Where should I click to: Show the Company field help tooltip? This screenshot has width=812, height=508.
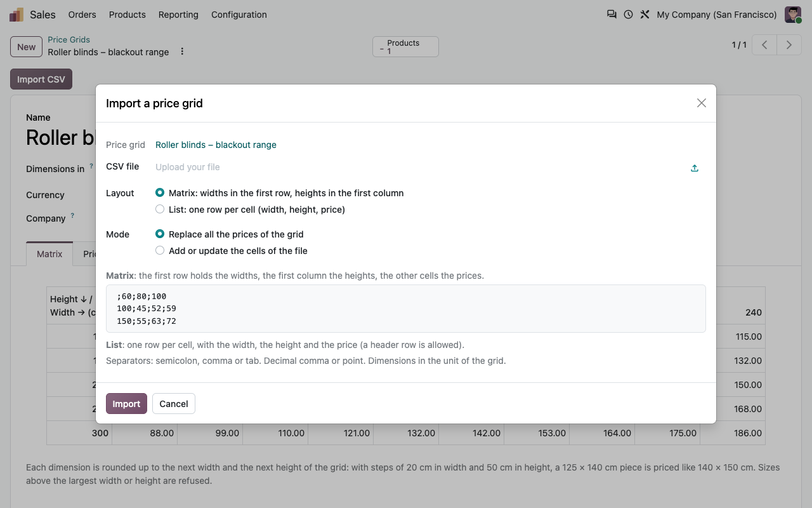[72, 216]
